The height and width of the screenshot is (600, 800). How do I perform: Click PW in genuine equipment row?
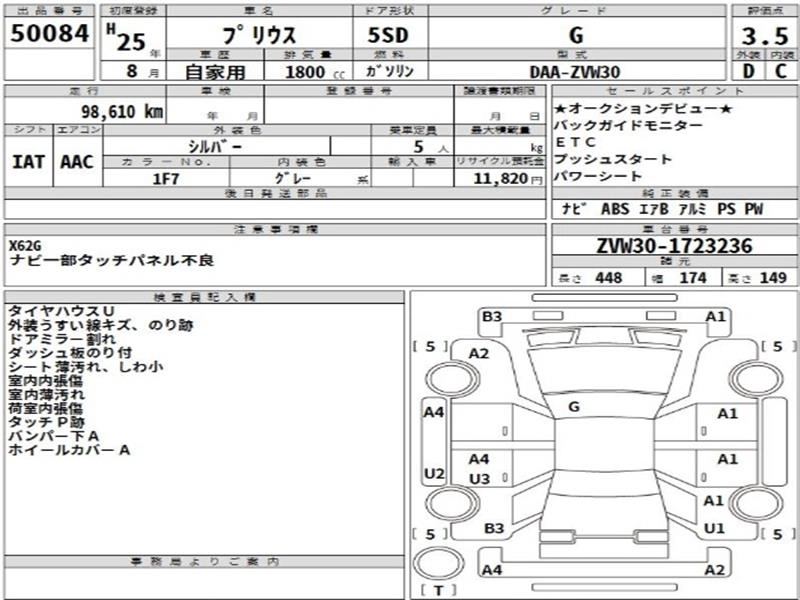click(754, 209)
